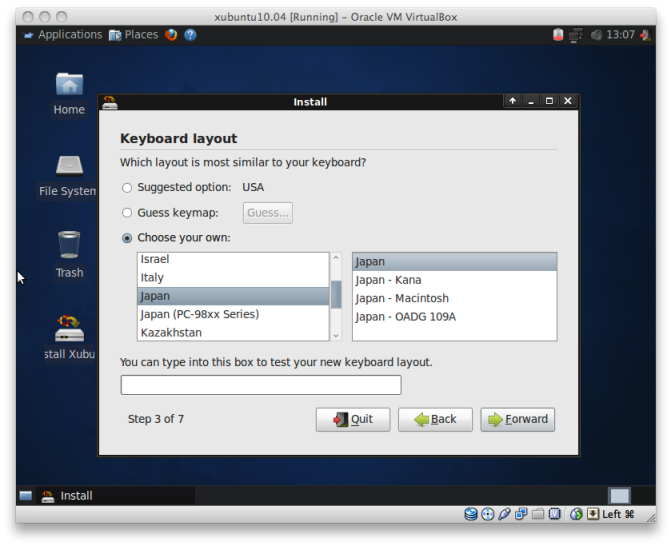Click VirtualBox virtualization status icon

[555, 514]
